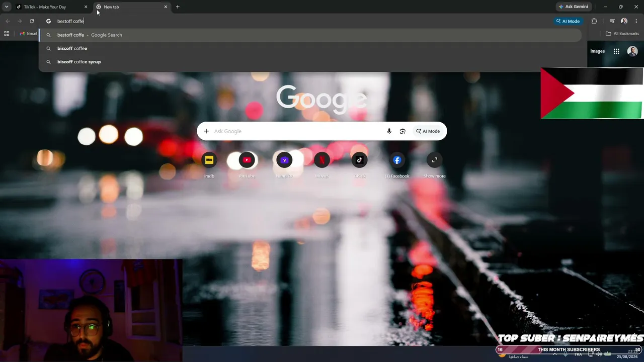
Task: Open the Images link
Action: click(x=597, y=51)
